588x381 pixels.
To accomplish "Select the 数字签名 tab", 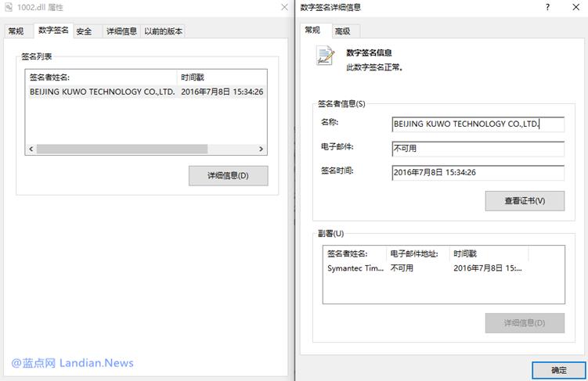I will coord(53,31).
